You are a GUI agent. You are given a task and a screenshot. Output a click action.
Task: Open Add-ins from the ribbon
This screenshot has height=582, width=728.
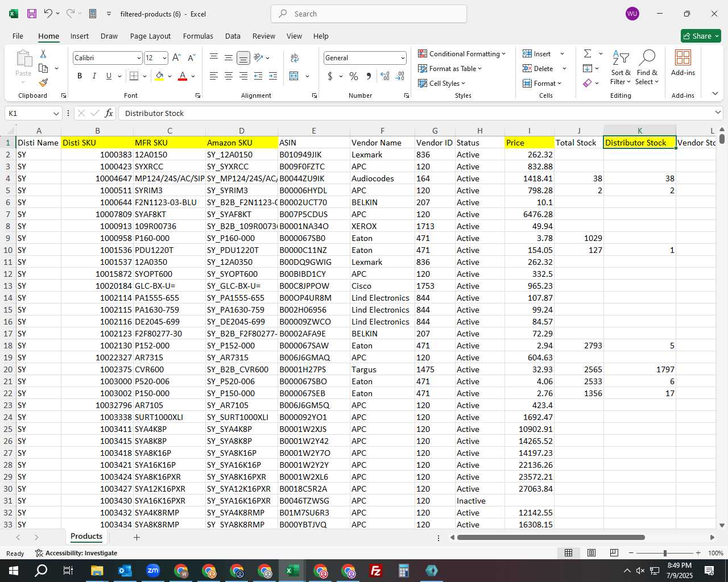[x=683, y=63]
